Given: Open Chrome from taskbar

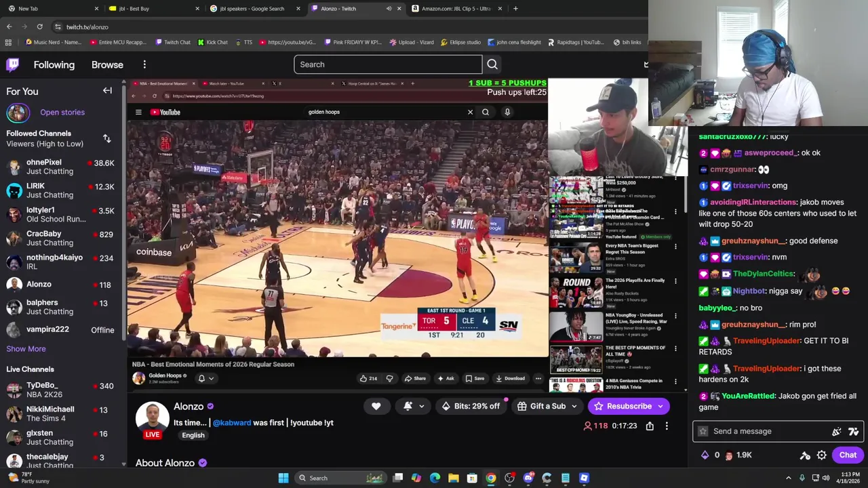Looking at the screenshot, I should pos(491,478).
